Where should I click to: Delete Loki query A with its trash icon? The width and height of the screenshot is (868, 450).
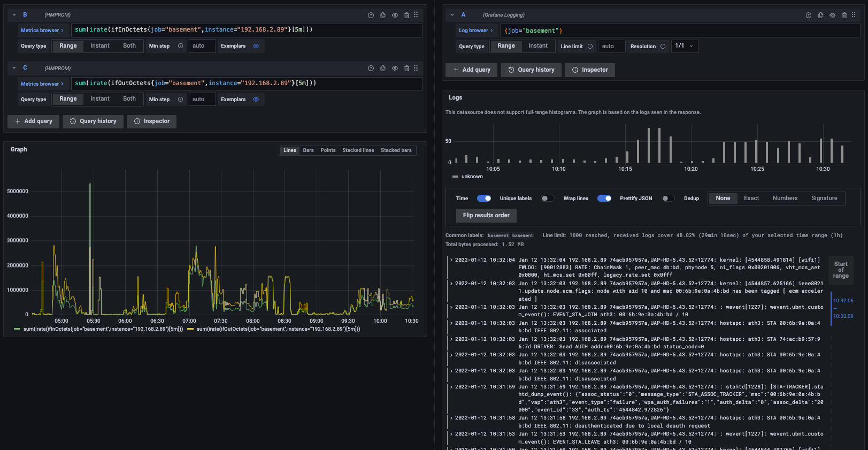844,16
